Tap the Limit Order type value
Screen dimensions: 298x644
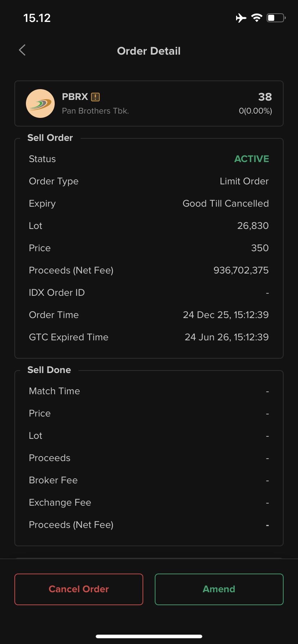click(244, 181)
